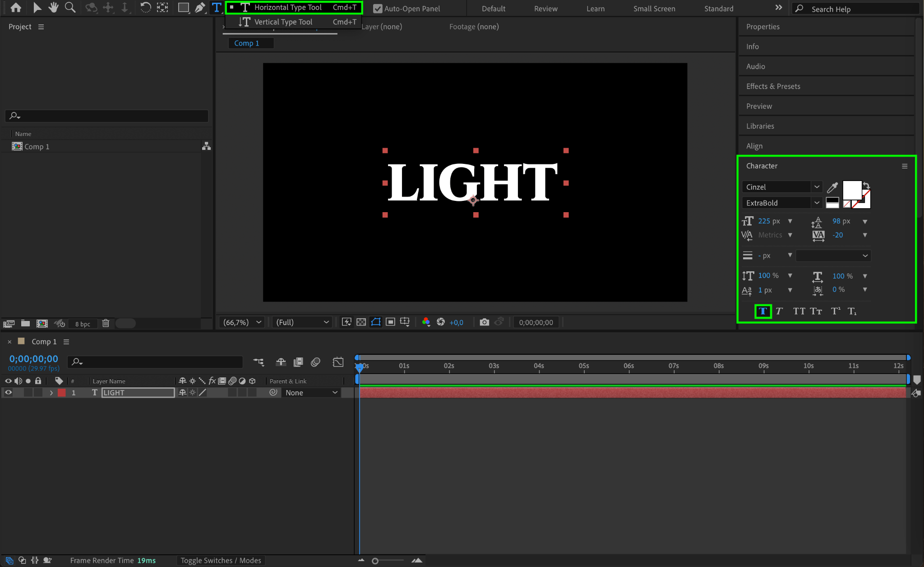The height and width of the screenshot is (567, 924).
Task: Delete selected item with trash icon
Action: [106, 323]
